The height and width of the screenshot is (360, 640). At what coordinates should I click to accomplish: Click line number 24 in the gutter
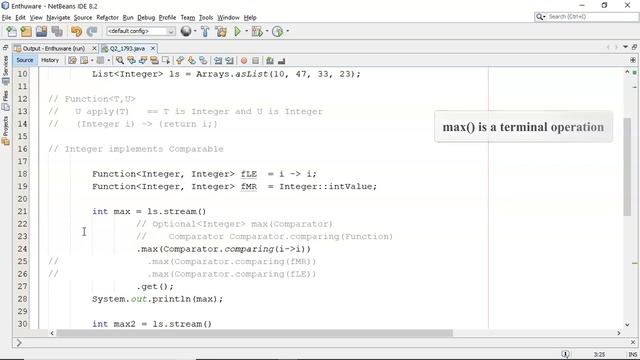click(22, 249)
